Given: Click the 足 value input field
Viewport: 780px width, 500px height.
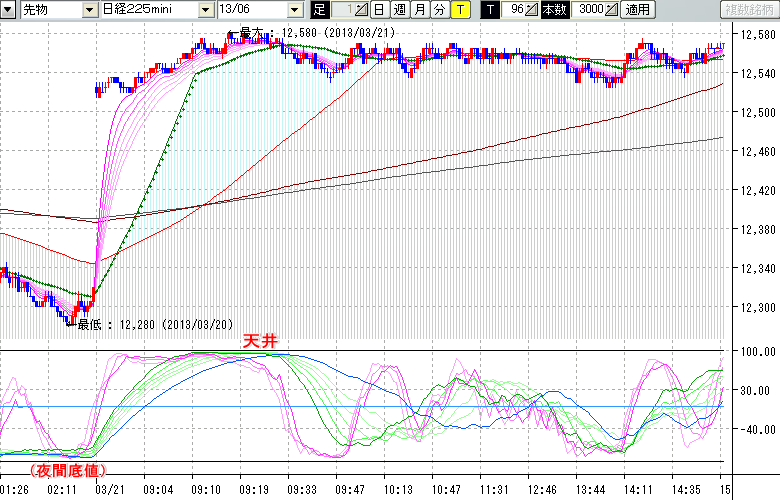Looking at the screenshot, I should 342,10.
